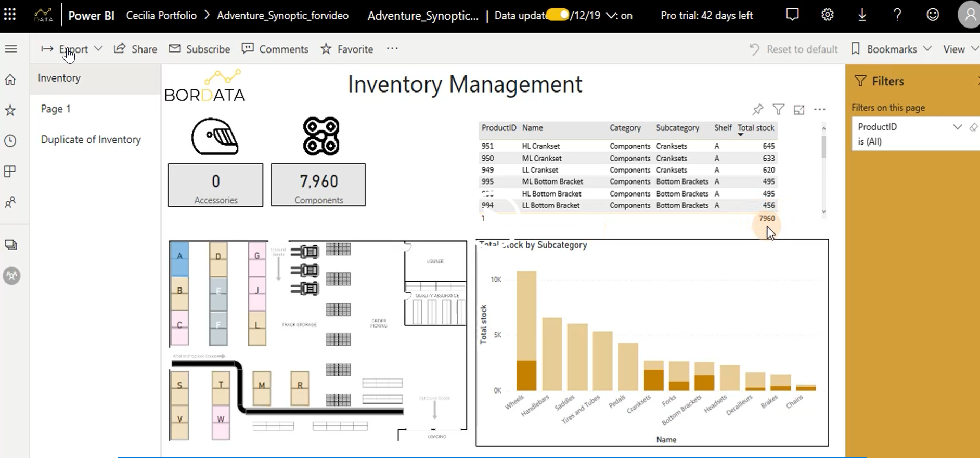The image size is (980, 458).
Task: Click the Subcategory column header
Action: [x=677, y=128]
